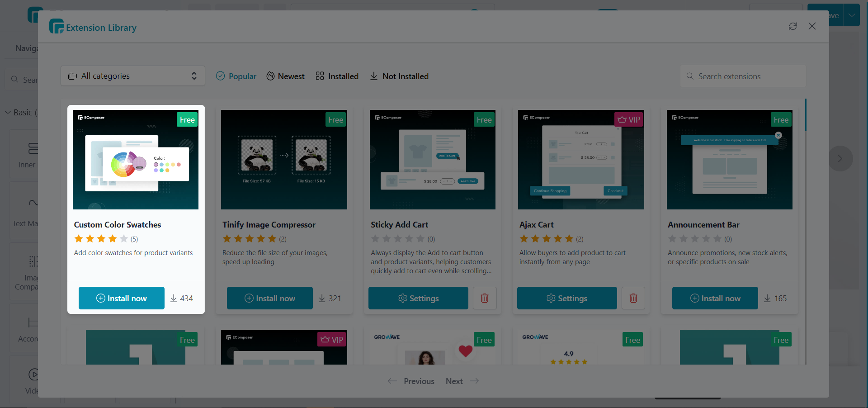This screenshot has height=408, width=868.
Task: Install Custom Color Swatches extension
Action: (122, 298)
